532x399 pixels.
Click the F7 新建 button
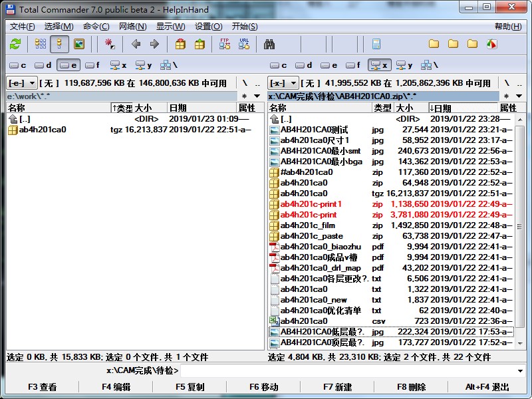coord(338,387)
